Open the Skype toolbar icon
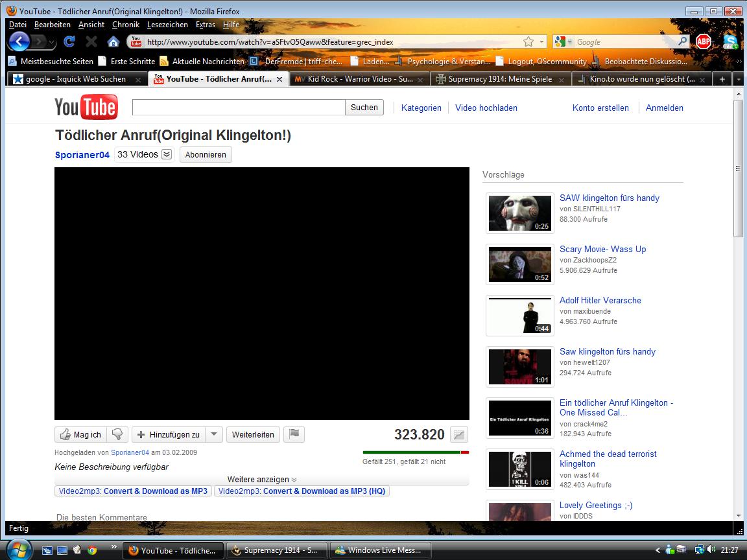Image resolution: width=747 pixels, height=560 pixels. 730,42
